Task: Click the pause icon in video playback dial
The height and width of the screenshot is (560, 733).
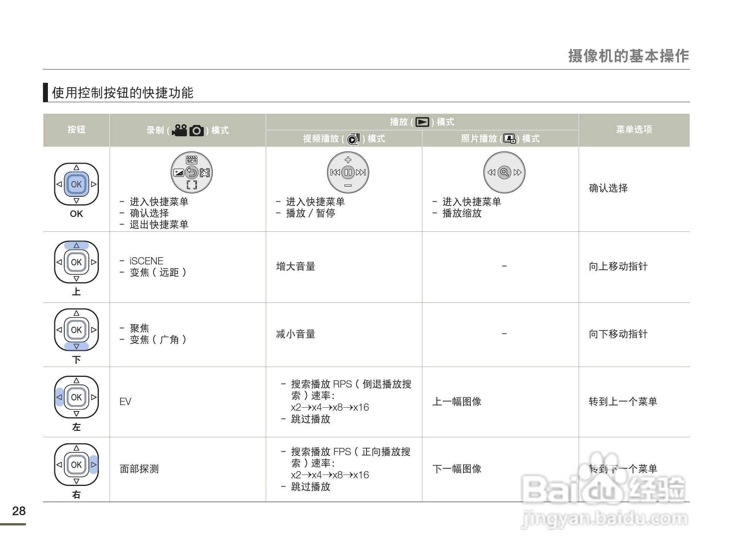Action: click(x=348, y=172)
